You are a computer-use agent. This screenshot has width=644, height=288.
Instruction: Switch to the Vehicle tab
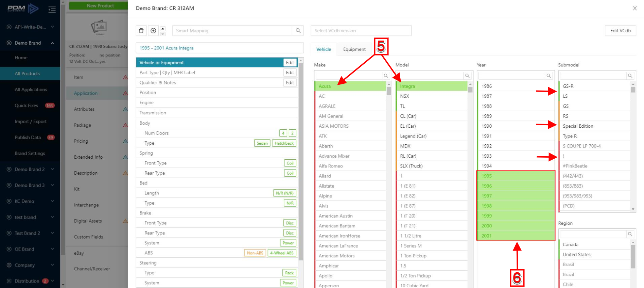click(324, 49)
